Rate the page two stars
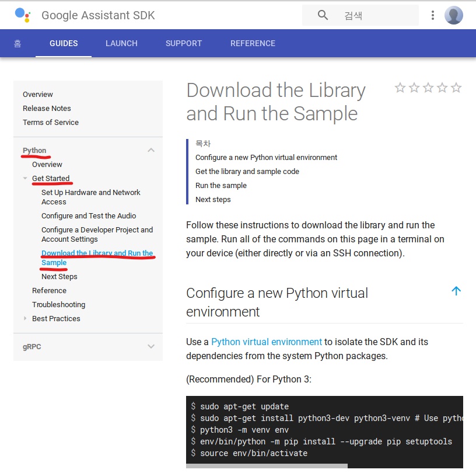 click(x=414, y=88)
